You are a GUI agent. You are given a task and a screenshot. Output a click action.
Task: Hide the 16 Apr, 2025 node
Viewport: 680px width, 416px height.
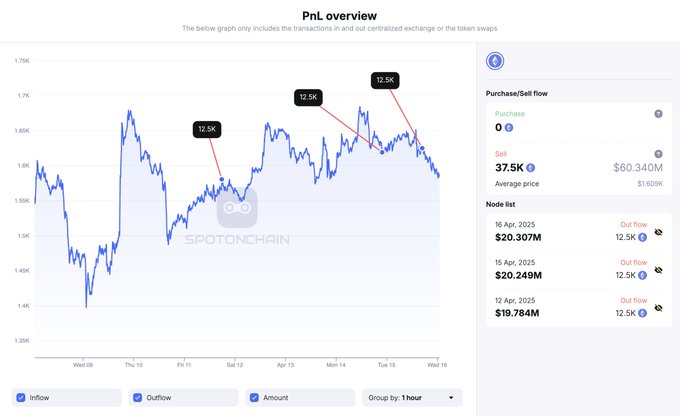pos(658,233)
